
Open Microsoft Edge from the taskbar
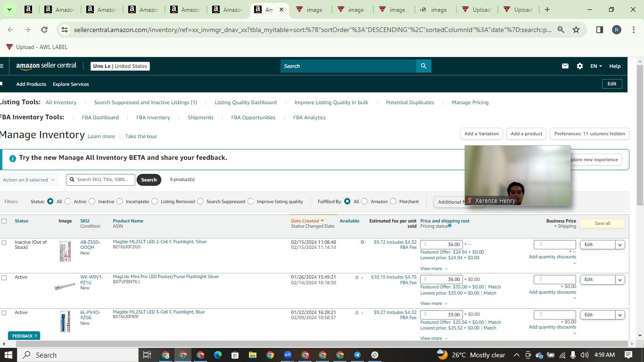(217, 355)
